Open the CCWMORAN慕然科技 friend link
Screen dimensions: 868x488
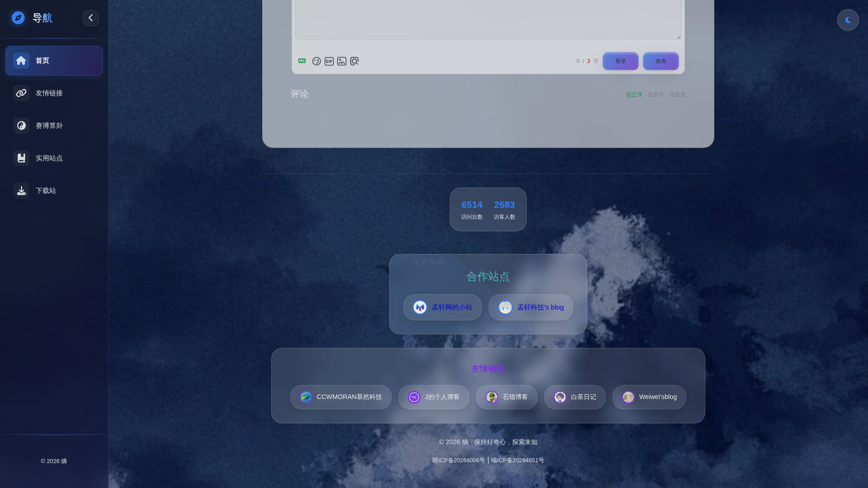[x=340, y=397]
